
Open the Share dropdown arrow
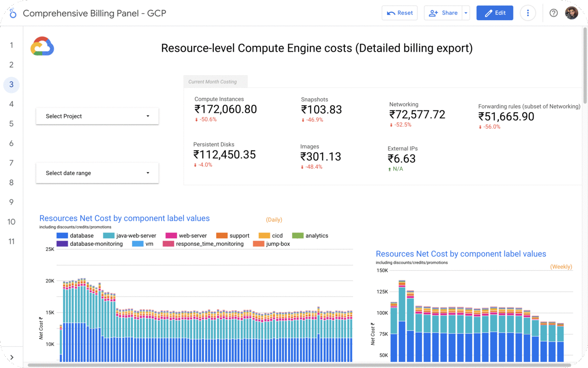tap(466, 13)
